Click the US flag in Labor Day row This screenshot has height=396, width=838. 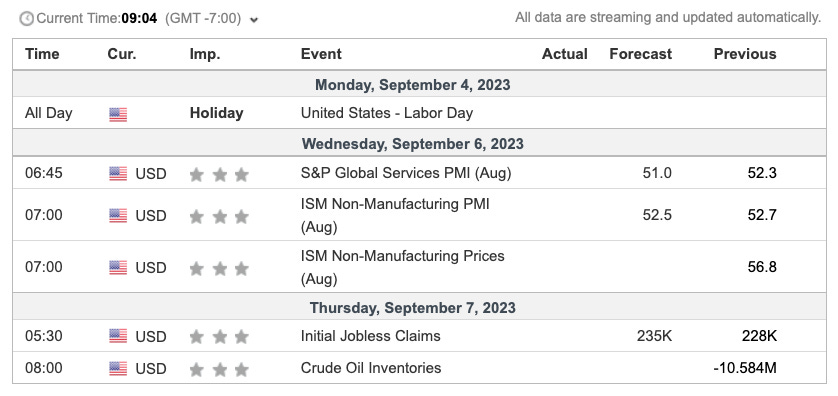pos(118,114)
